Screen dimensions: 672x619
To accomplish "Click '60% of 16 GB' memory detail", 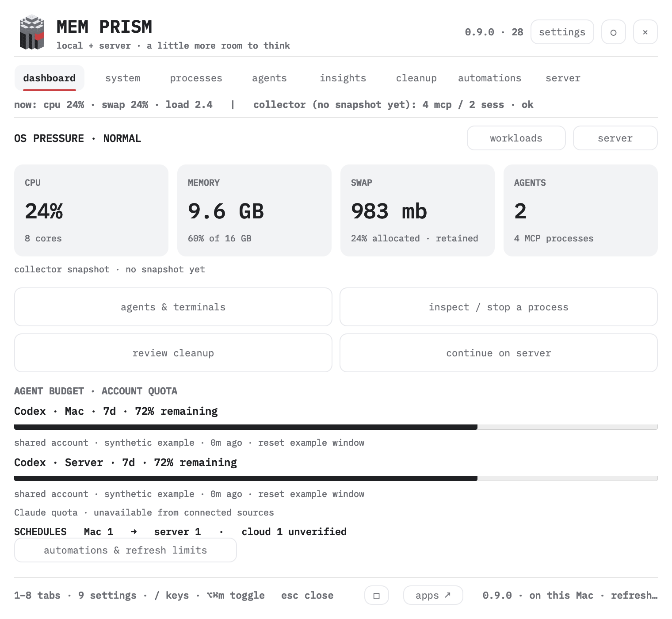I will pos(220,238).
